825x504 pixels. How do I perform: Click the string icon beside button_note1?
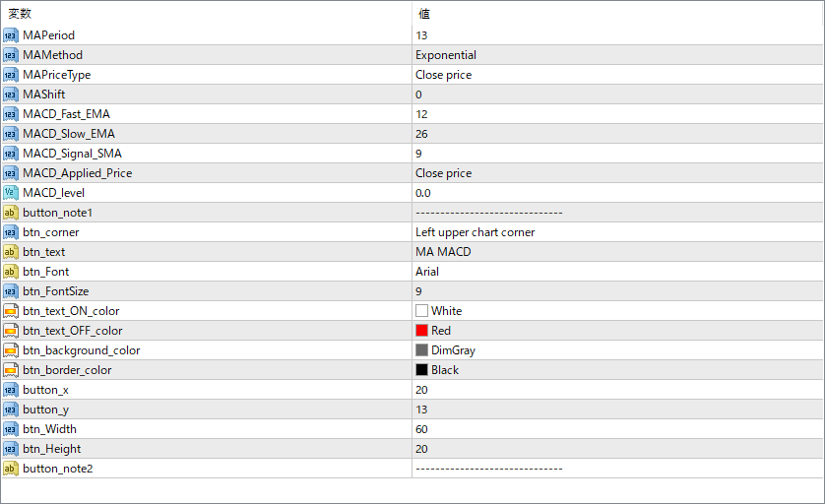[11, 213]
